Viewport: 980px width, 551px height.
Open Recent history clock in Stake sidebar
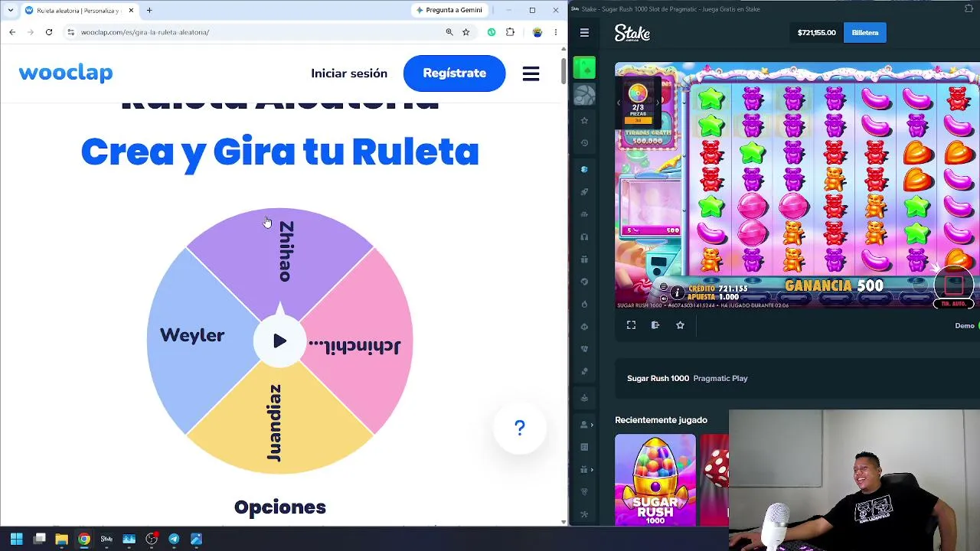pos(584,143)
